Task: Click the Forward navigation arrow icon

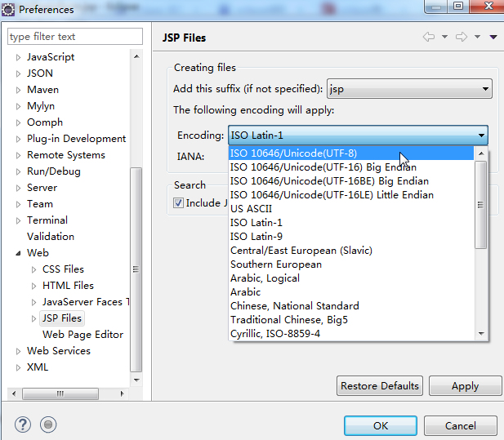Action: point(462,37)
